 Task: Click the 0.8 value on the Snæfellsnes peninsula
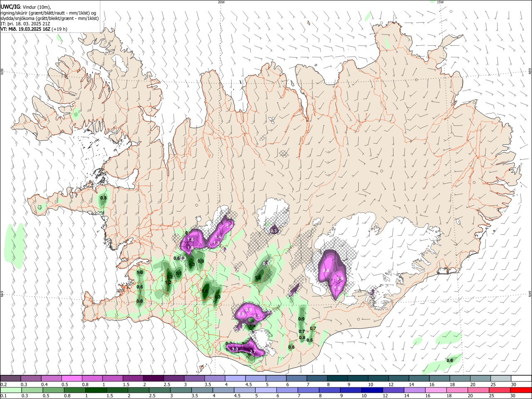coord(103,198)
